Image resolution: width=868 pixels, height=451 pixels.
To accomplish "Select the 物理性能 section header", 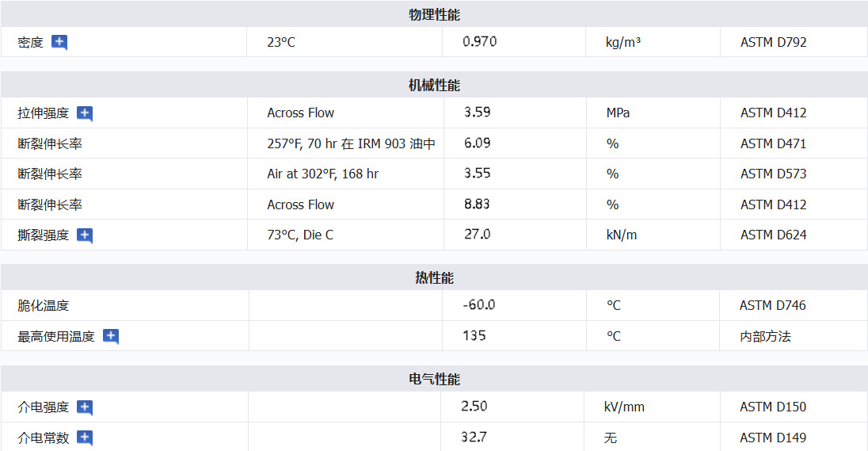I will pyautogui.click(x=434, y=15).
